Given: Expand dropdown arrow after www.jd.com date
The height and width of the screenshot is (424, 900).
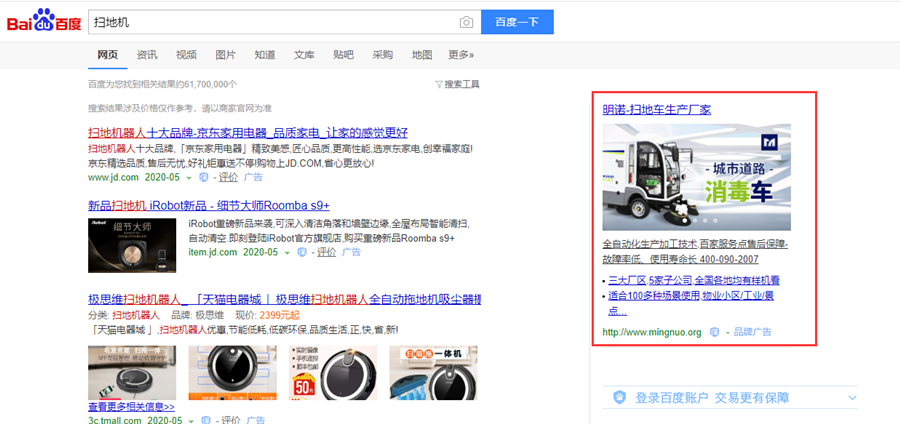Looking at the screenshot, I should point(188,178).
